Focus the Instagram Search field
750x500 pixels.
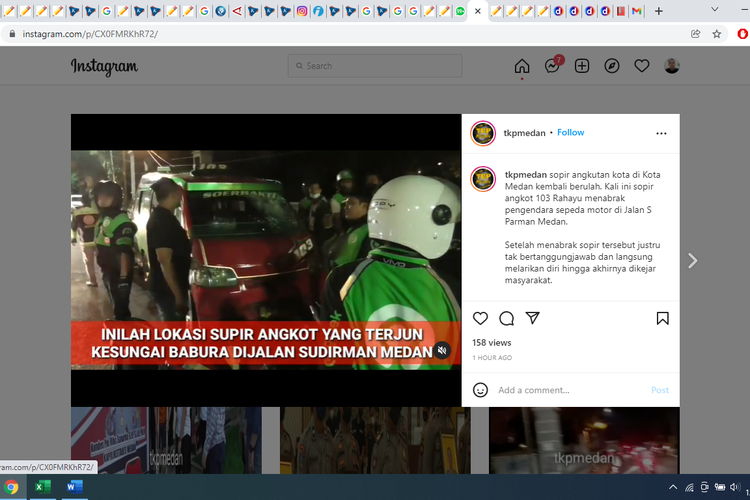tap(375, 66)
